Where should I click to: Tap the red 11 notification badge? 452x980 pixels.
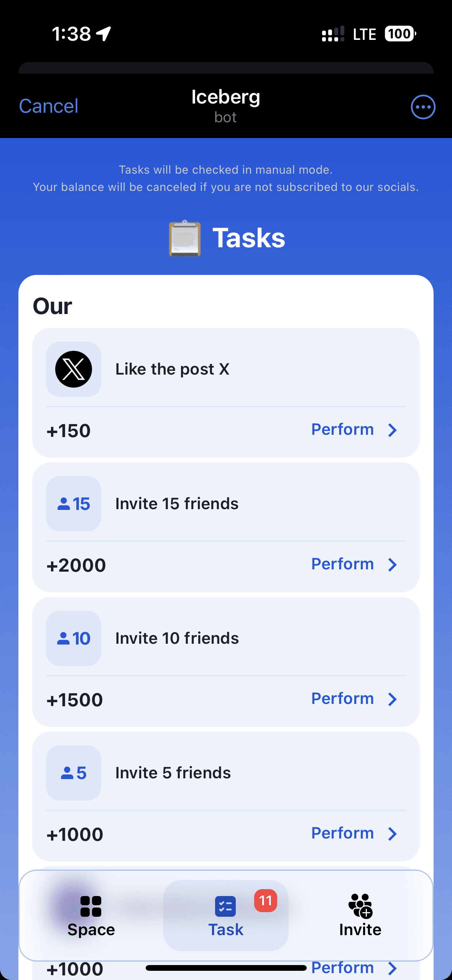pos(265,901)
